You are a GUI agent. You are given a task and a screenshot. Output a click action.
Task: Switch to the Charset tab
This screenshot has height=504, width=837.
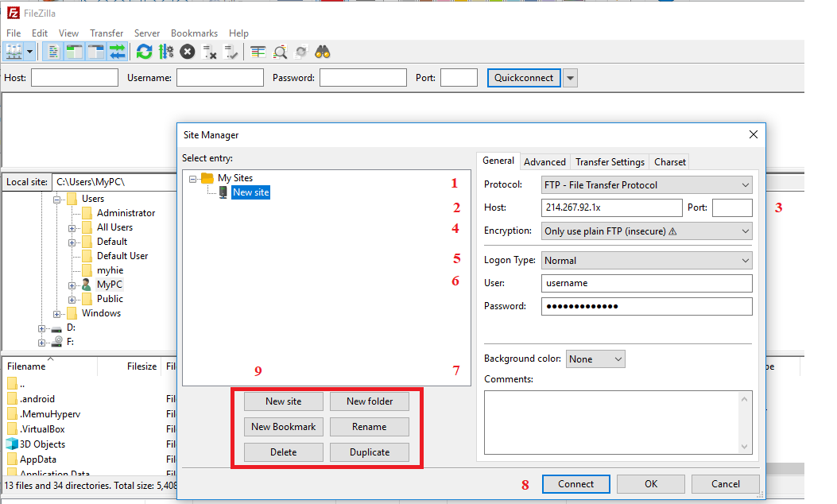pos(670,161)
